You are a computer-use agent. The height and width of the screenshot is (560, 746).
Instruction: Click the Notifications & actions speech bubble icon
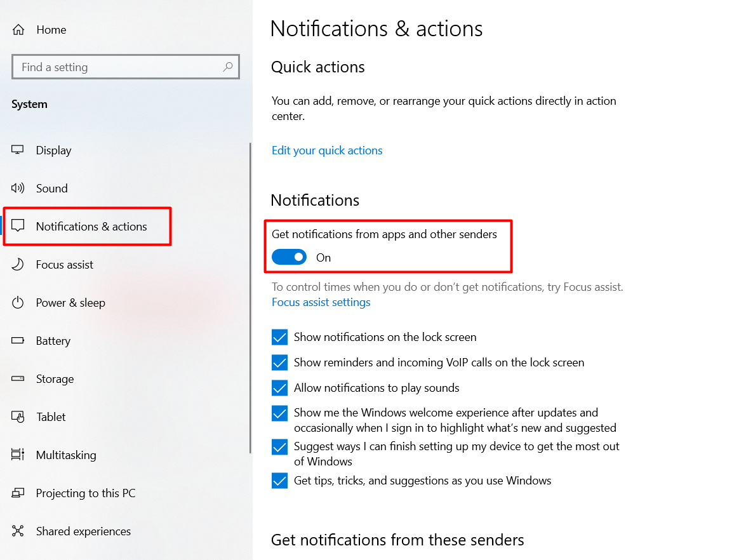coord(18,225)
